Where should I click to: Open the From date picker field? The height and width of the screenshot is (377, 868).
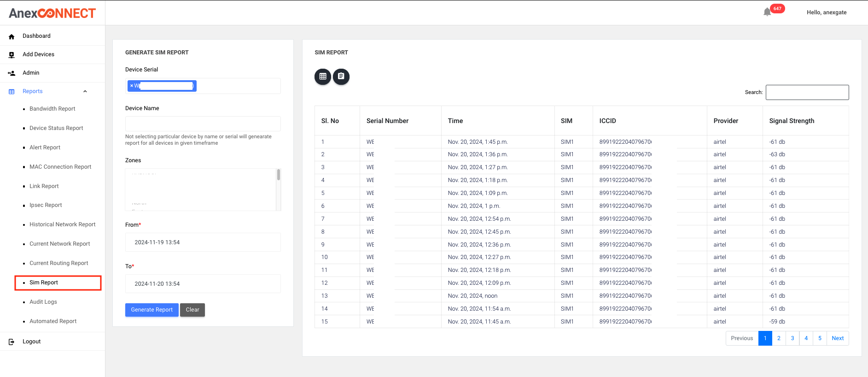(203, 242)
